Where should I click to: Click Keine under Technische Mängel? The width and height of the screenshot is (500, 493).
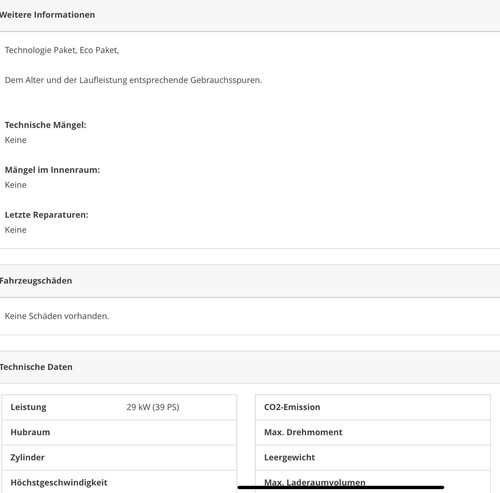(x=15, y=140)
